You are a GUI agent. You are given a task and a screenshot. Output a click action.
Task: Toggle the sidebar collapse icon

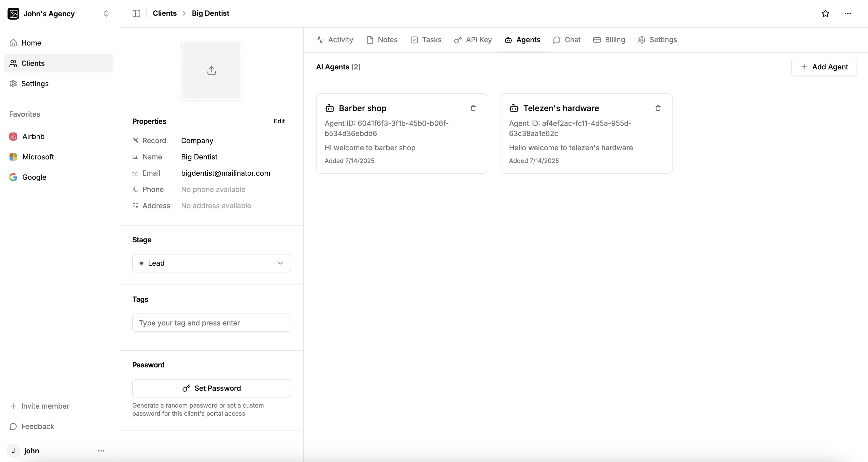[136, 13]
